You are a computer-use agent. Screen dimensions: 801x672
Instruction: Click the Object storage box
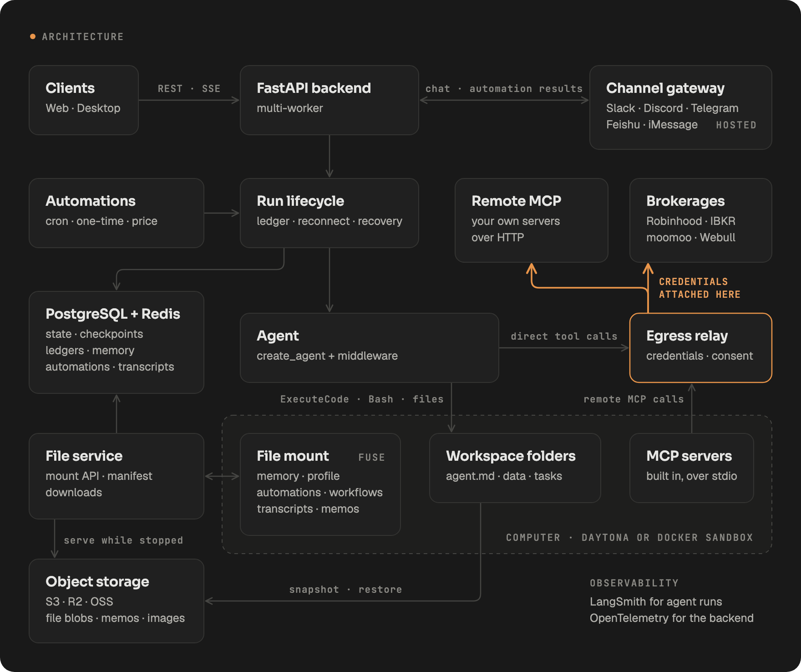(117, 601)
